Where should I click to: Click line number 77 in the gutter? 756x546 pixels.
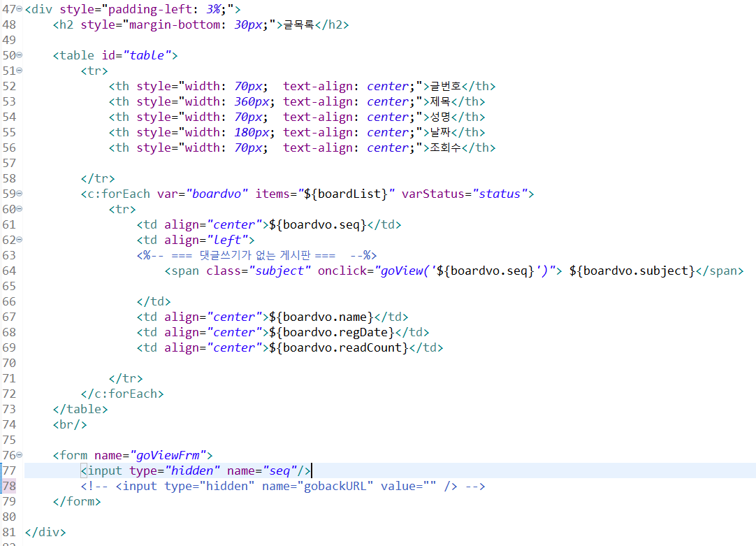click(9, 470)
